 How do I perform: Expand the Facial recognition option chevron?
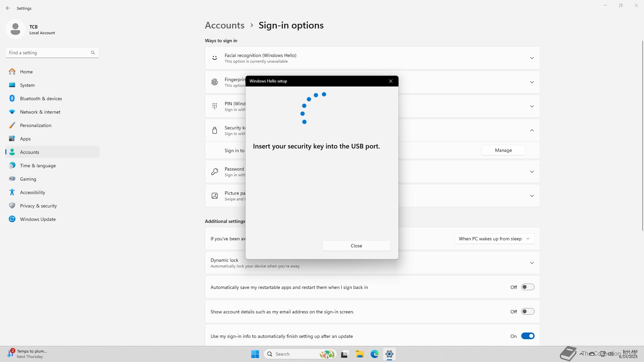[532, 58]
